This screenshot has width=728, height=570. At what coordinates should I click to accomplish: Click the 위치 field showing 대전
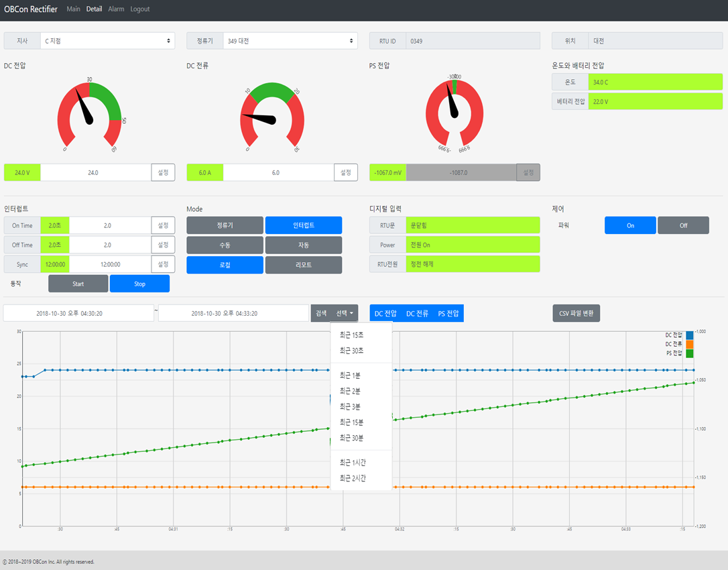tap(655, 41)
